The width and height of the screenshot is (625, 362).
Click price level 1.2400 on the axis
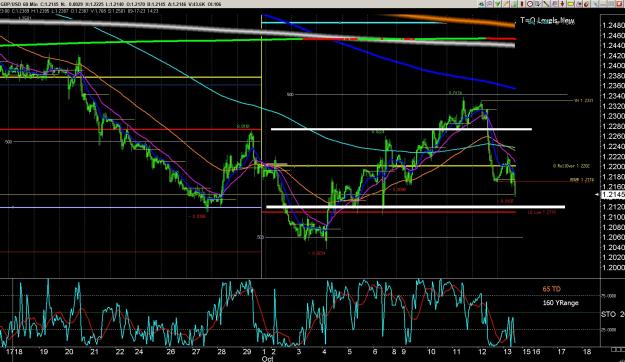pyautogui.click(x=613, y=66)
